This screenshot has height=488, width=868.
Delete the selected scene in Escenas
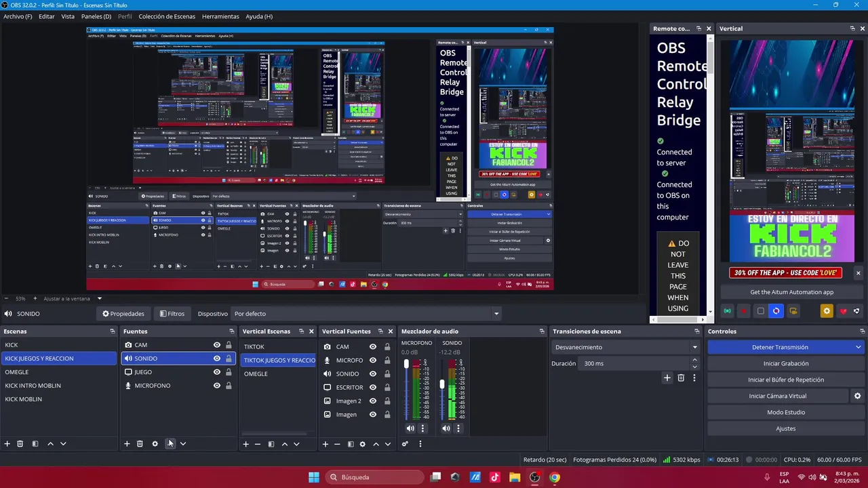tap(20, 444)
